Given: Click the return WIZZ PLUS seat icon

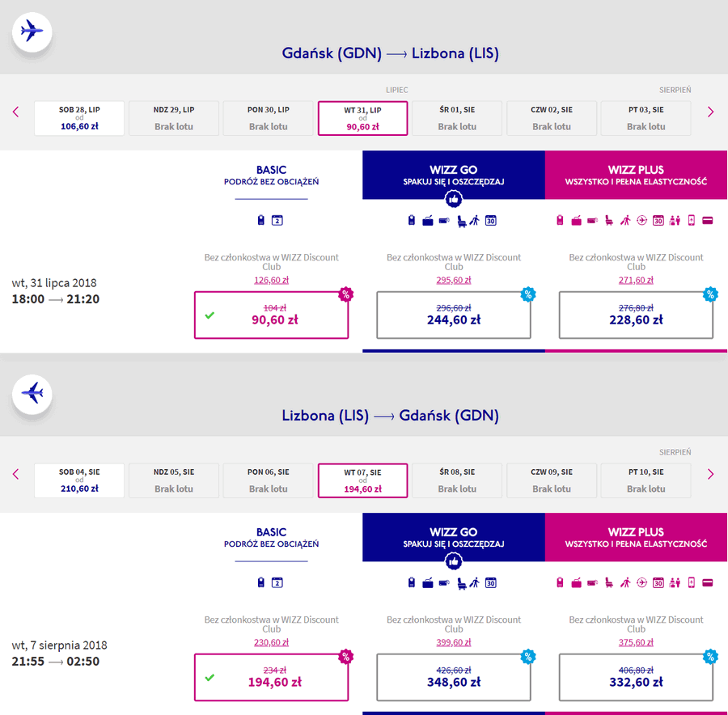Looking at the screenshot, I should (x=608, y=582).
